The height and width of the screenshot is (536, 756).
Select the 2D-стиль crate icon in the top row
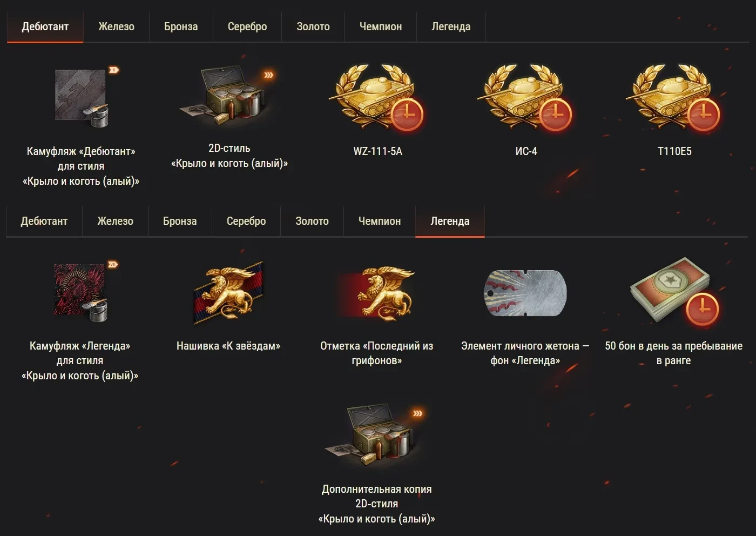point(229,95)
